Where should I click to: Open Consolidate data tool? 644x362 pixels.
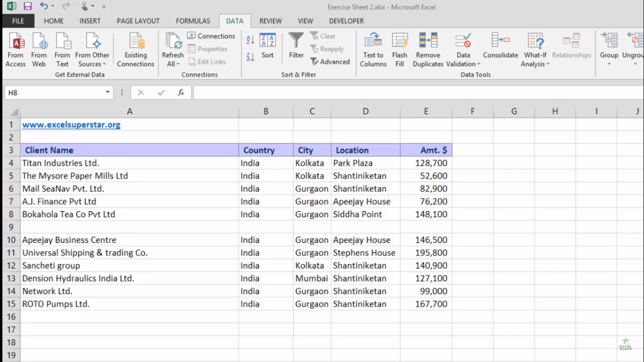pos(500,46)
